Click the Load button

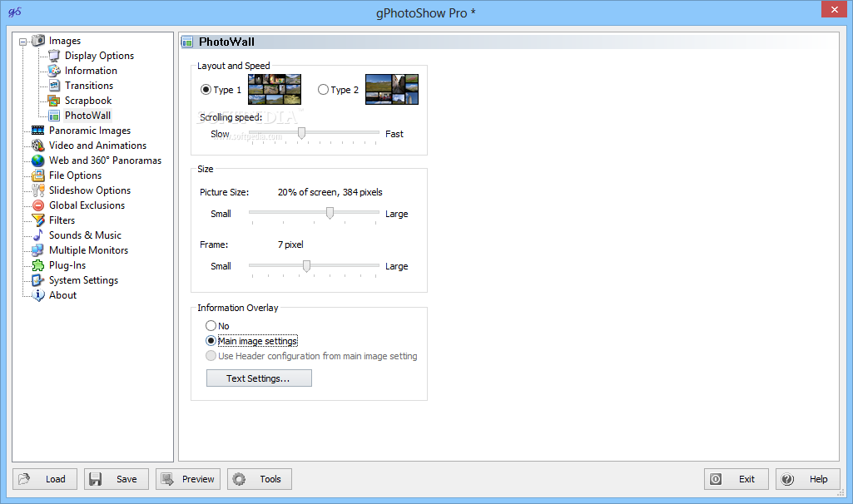(45, 479)
